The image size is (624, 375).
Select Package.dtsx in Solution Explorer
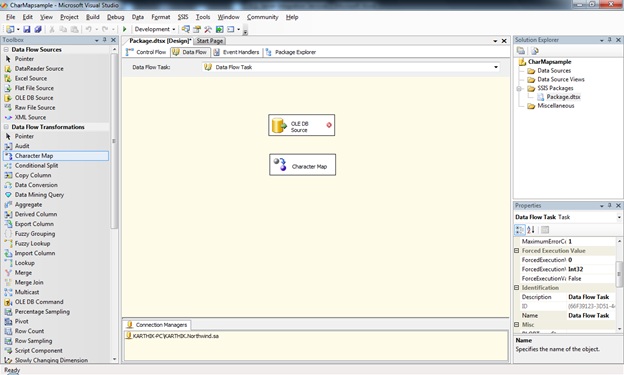(563, 97)
